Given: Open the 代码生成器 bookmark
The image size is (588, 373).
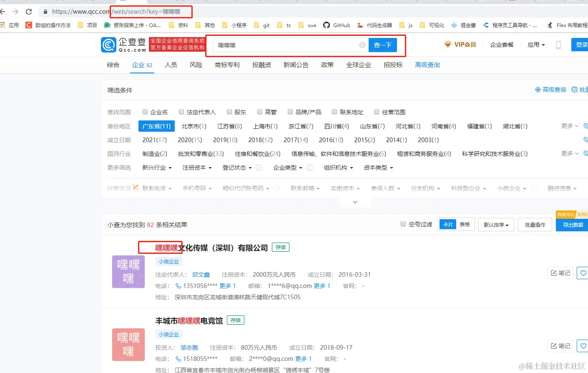Looking at the screenshot, I should (374, 25).
